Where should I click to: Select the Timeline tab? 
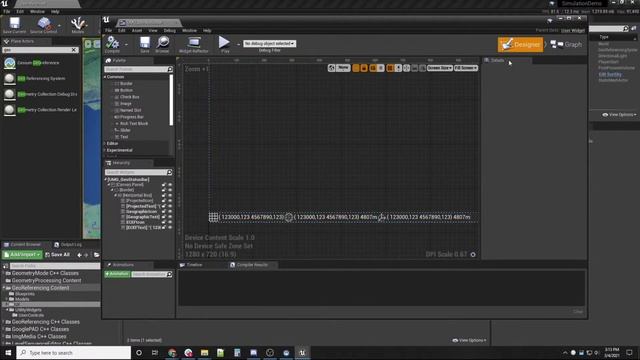[194, 265]
